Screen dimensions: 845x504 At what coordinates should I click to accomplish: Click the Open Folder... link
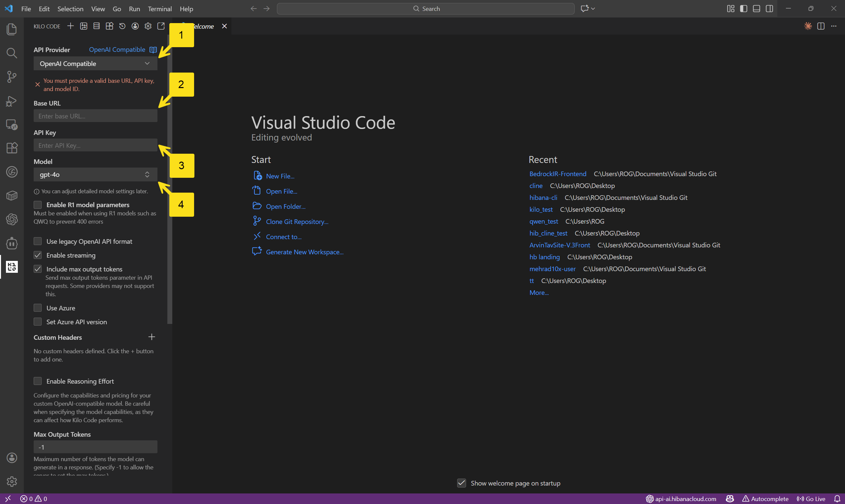click(286, 206)
